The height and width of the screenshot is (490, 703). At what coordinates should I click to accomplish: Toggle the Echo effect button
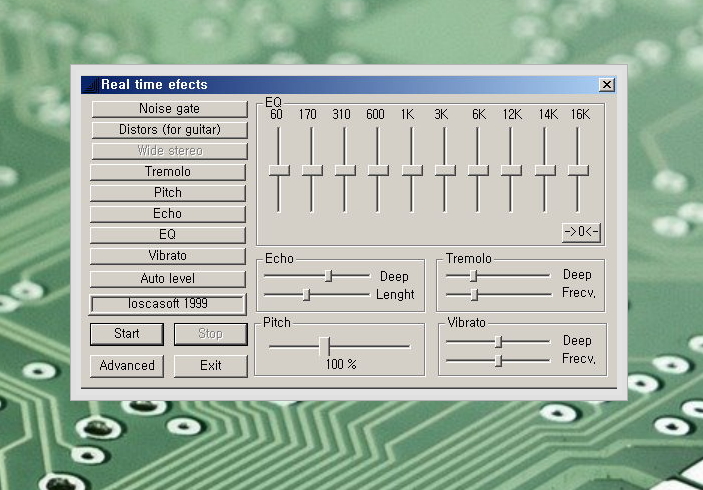point(168,214)
